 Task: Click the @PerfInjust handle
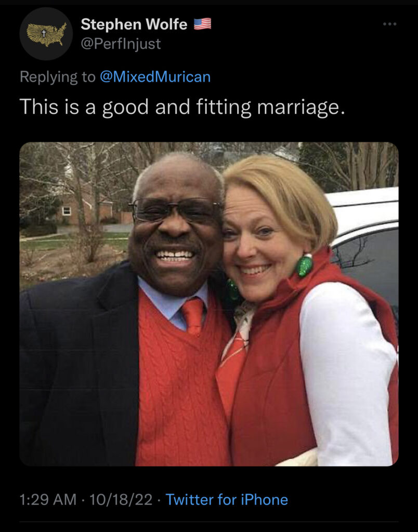coord(121,44)
